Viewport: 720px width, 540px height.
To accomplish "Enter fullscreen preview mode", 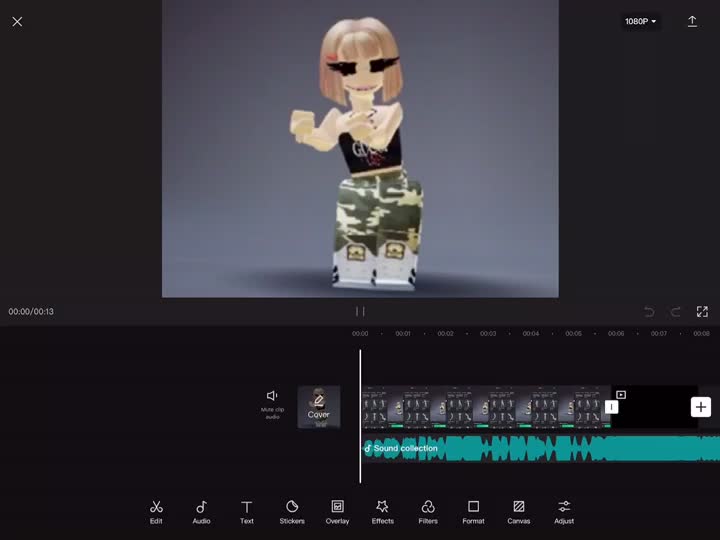I will (702, 312).
